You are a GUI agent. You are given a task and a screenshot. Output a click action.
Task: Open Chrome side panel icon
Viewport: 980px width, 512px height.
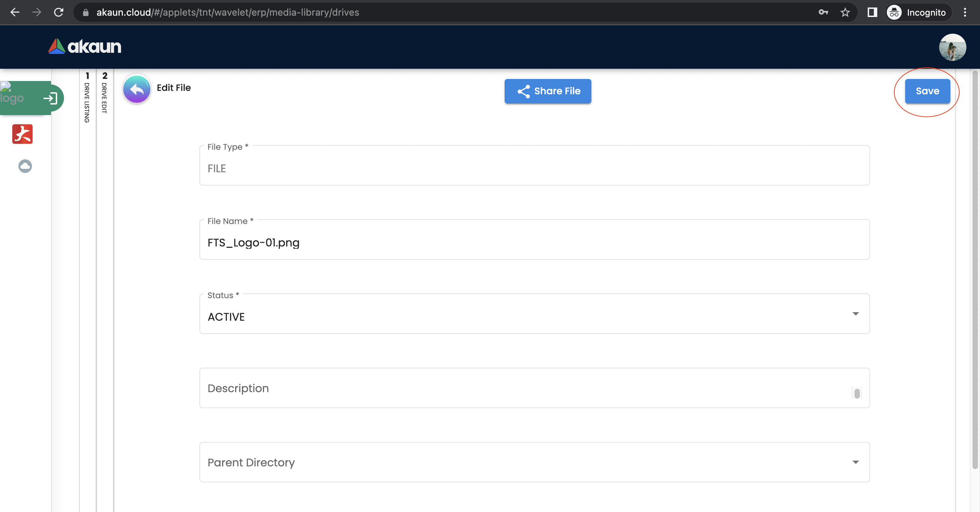872,13
